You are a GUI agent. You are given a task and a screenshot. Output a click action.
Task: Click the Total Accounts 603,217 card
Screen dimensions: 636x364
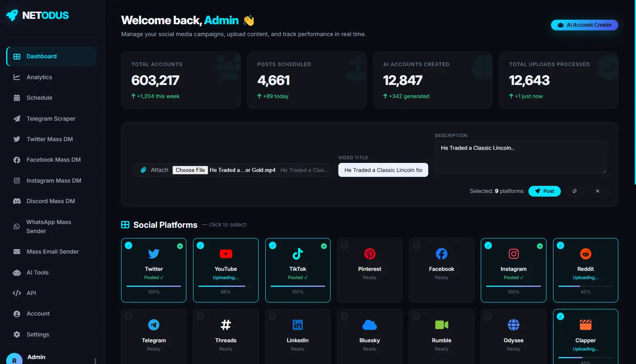181,80
